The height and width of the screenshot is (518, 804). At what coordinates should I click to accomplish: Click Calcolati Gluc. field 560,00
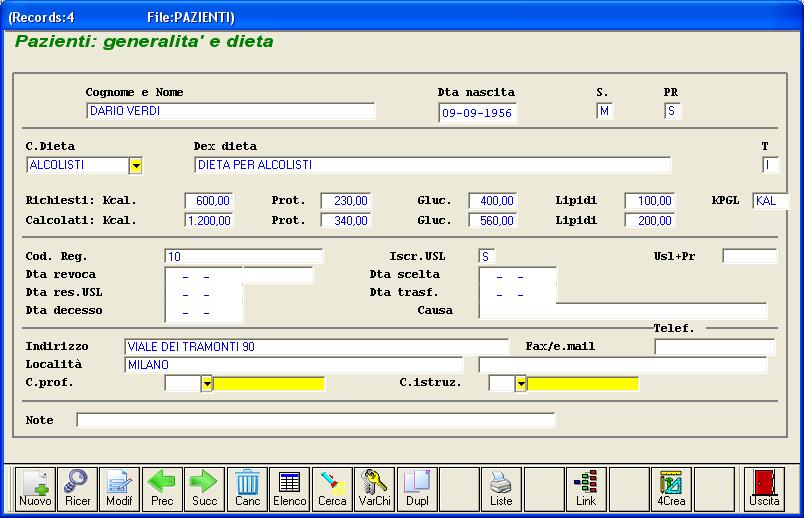click(493, 221)
